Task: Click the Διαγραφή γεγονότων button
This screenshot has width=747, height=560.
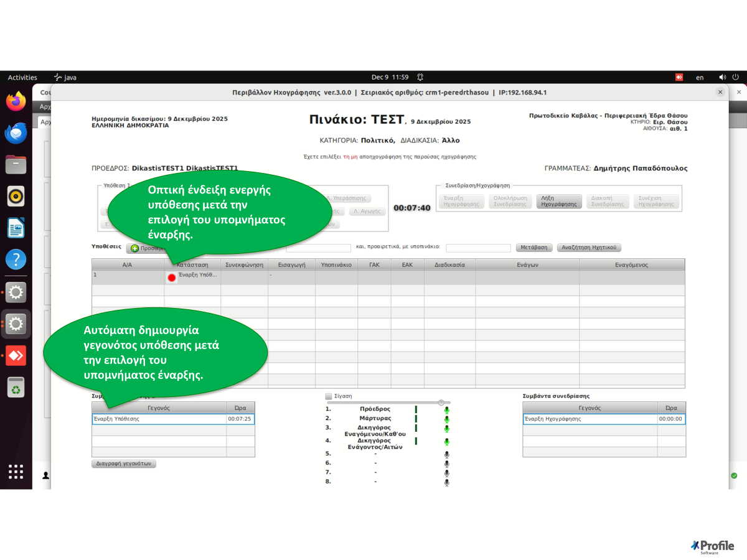Action: (x=124, y=464)
